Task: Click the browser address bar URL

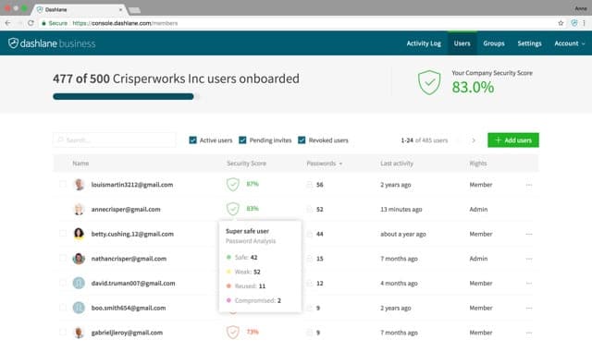Action: pyautogui.click(x=125, y=23)
